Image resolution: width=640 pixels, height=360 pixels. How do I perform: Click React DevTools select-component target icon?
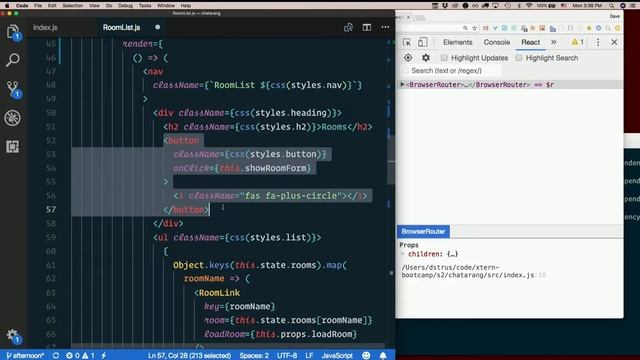pos(408,58)
